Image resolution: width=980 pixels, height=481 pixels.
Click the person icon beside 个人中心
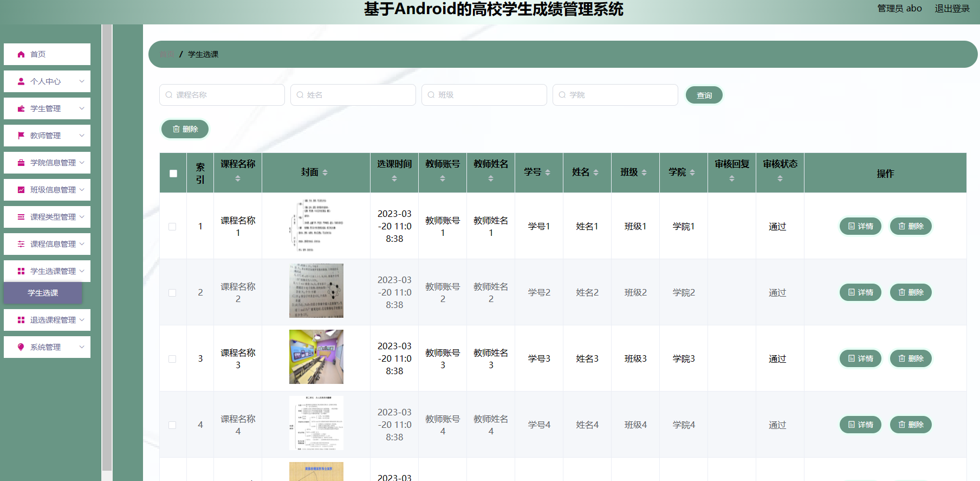pos(21,81)
